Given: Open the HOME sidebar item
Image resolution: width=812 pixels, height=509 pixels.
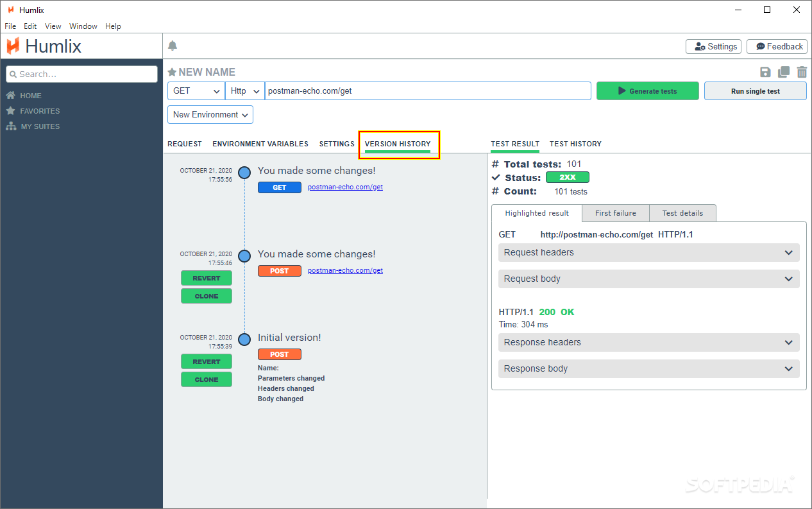Looking at the screenshot, I should click(31, 96).
